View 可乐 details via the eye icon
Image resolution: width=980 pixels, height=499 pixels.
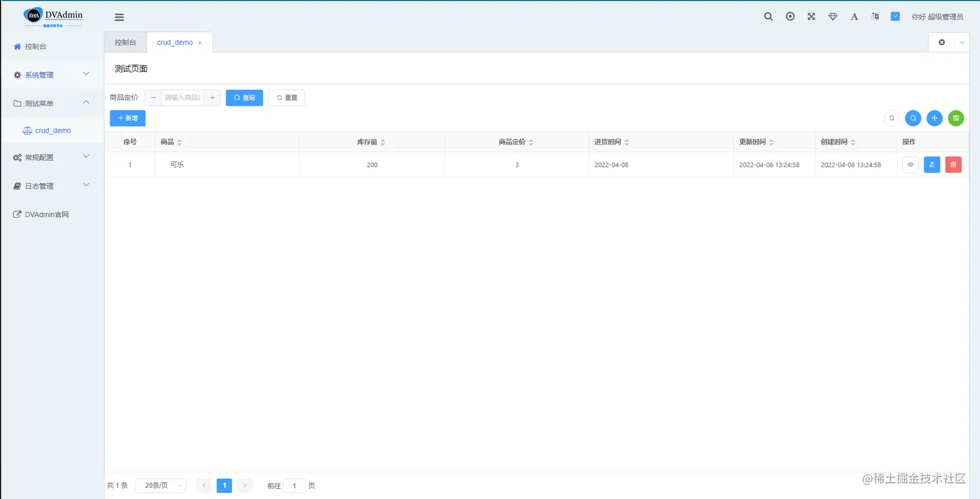click(x=910, y=165)
